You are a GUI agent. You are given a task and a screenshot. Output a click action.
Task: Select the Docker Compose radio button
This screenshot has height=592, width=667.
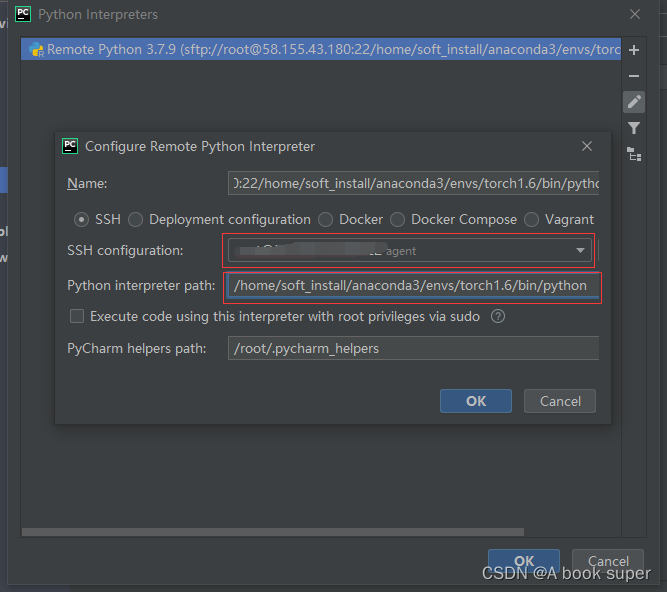(397, 220)
